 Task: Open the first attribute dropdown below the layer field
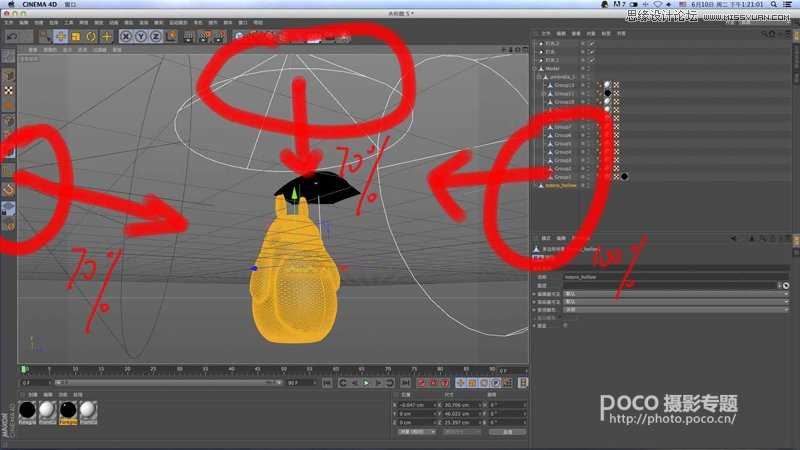676,294
